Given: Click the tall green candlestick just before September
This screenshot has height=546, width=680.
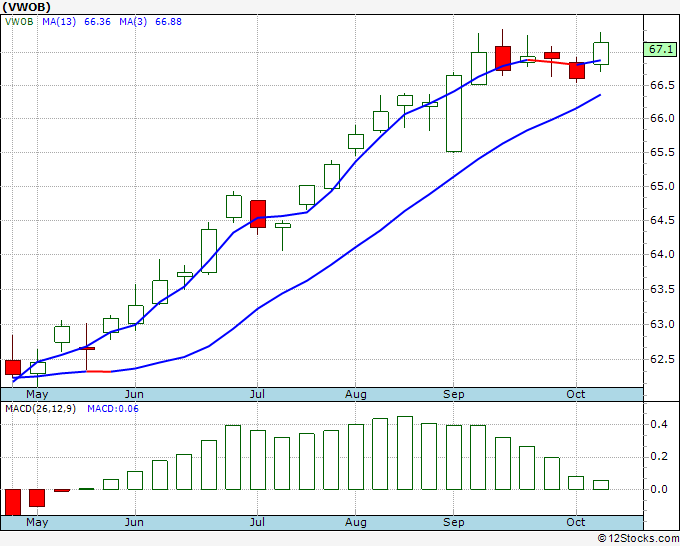Looking at the screenshot, I should pyautogui.click(x=454, y=114).
